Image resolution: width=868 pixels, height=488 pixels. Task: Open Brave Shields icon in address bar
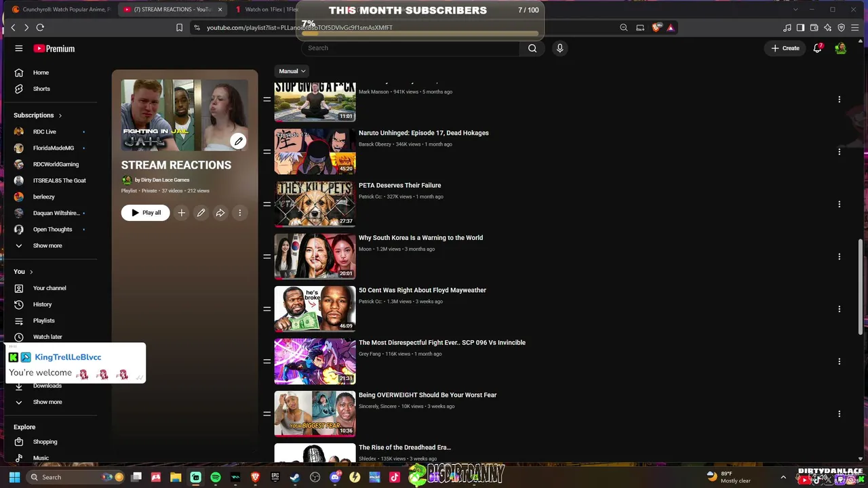pyautogui.click(x=656, y=28)
